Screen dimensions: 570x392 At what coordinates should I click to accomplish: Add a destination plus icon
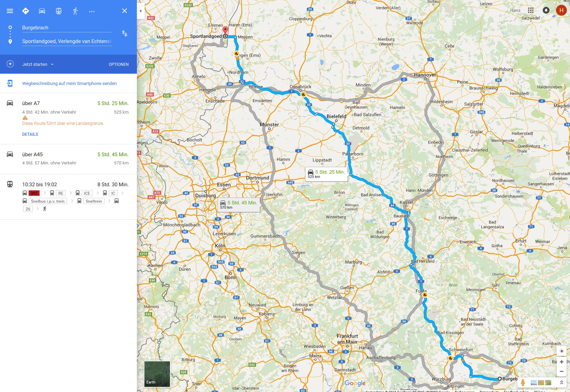(x=10, y=64)
